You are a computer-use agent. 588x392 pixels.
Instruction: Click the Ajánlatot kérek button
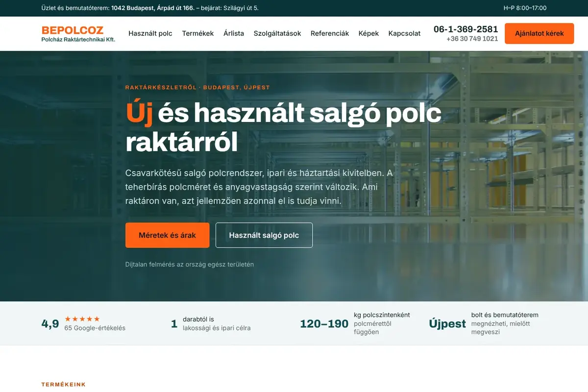(539, 33)
